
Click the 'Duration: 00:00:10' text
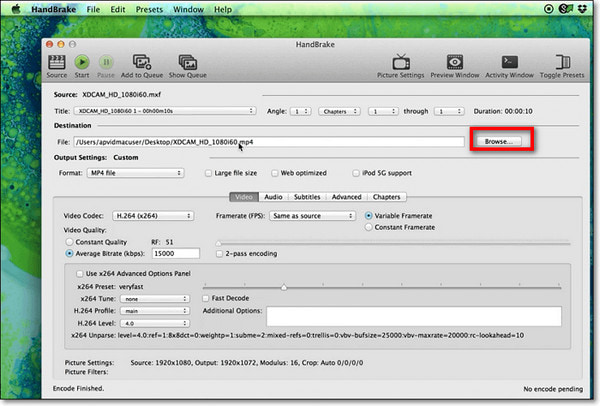pos(503,111)
